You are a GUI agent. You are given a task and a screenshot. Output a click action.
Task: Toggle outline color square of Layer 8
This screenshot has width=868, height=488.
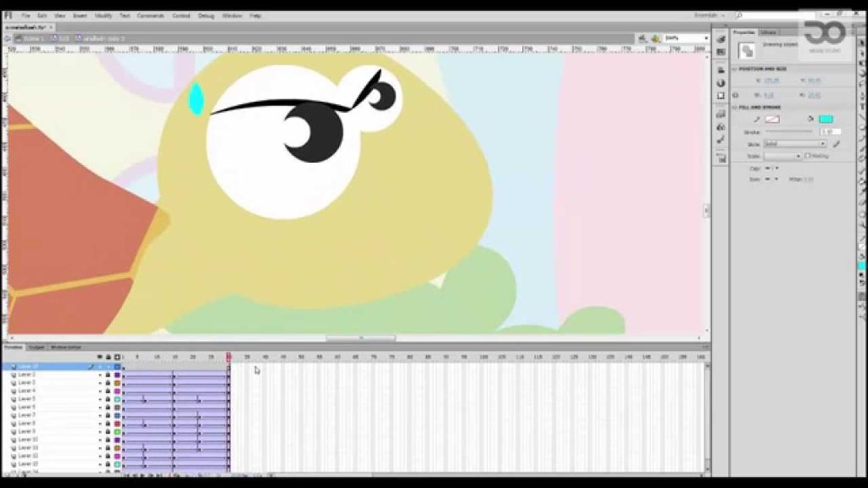coord(117,424)
